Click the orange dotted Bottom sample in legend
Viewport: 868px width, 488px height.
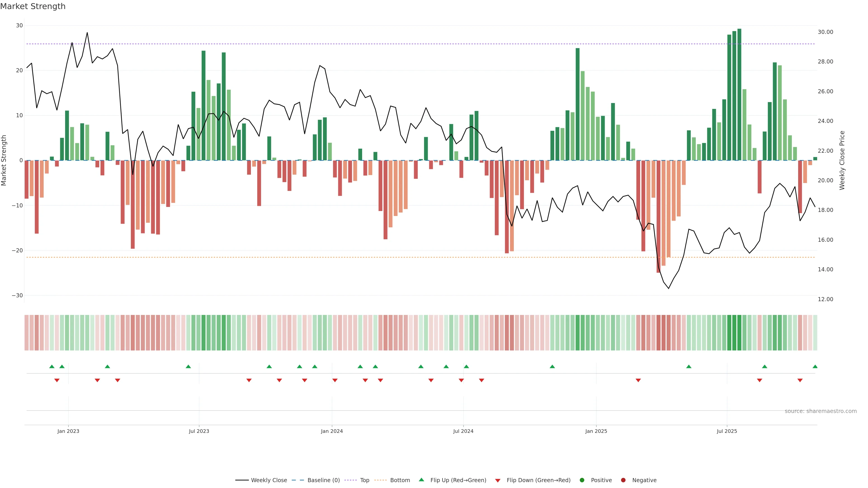pos(380,480)
